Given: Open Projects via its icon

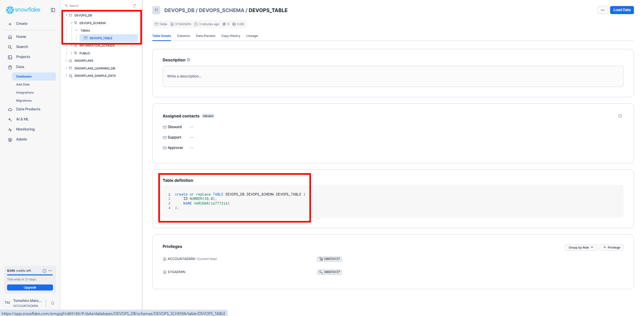Looking at the screenshot, I should (x=10, y=57).
